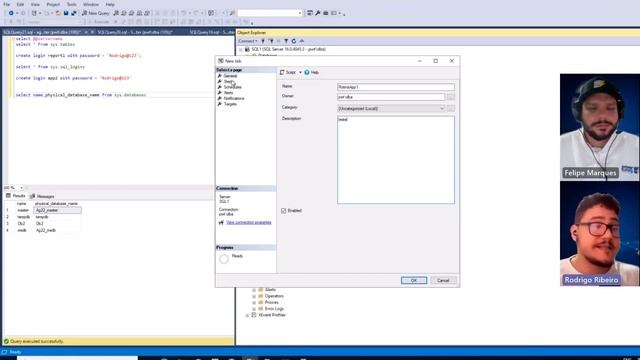Click the browse button beside Category dropdown
The width and height of the screenshot is (640, 360).
(x=450, y=109)
